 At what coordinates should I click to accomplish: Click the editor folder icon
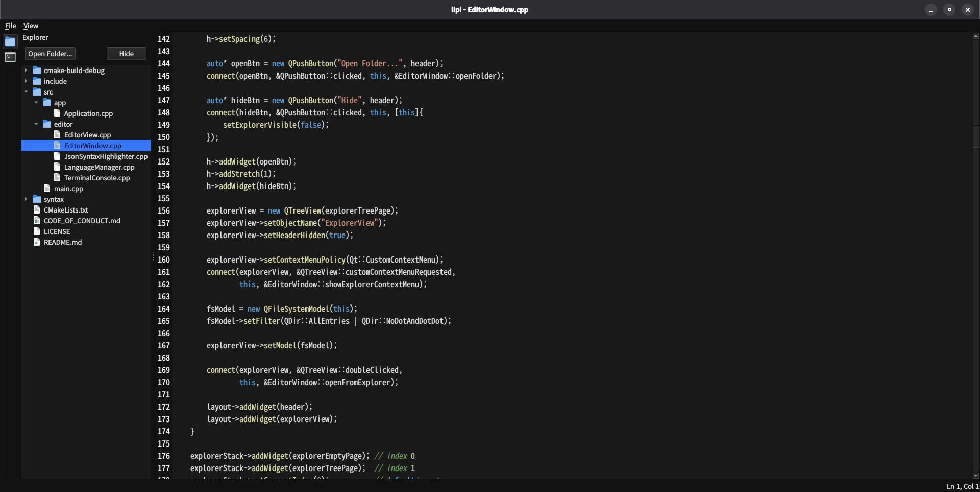pos(47,124)
